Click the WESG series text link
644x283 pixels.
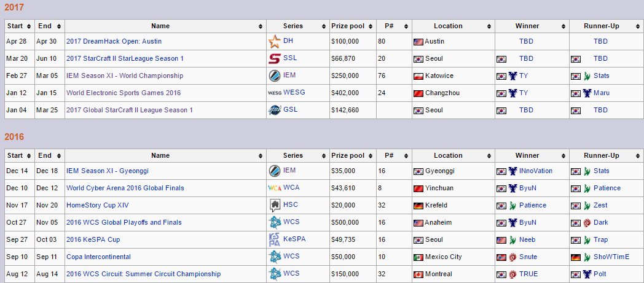pos(294,93)
